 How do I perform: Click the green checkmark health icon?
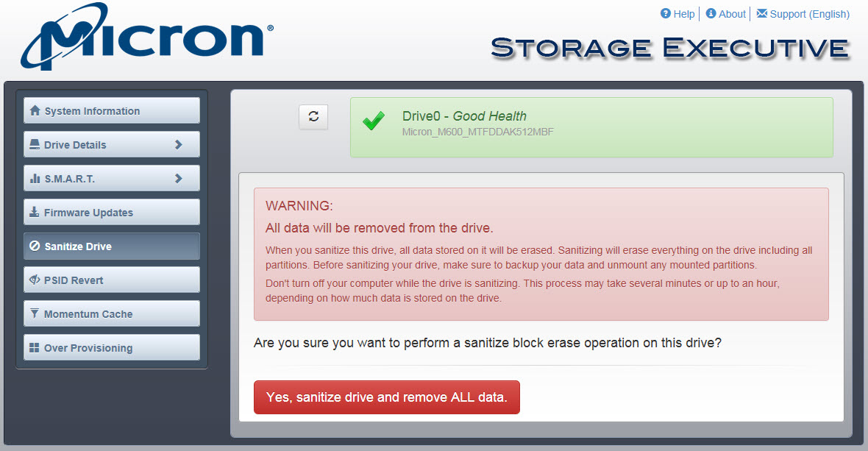(x=374, y=121)
